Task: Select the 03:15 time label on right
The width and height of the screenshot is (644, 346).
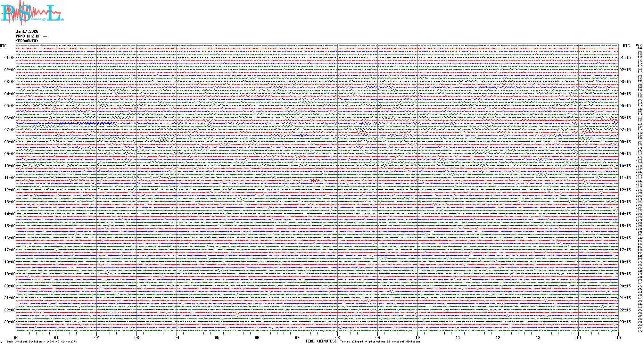Action: pyautogui.click(x=625, y=82)
